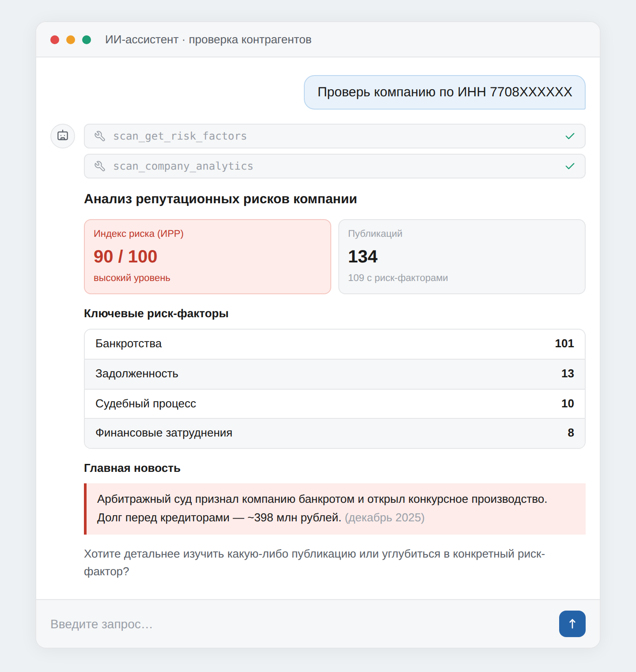
Task: Select the Судебный процесс row
Action: tap(335, 404)
